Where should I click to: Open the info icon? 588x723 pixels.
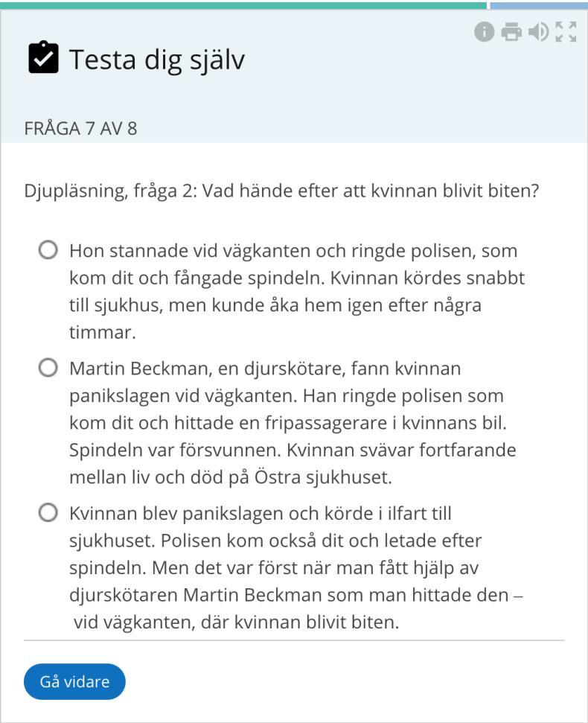coord(484,32)
